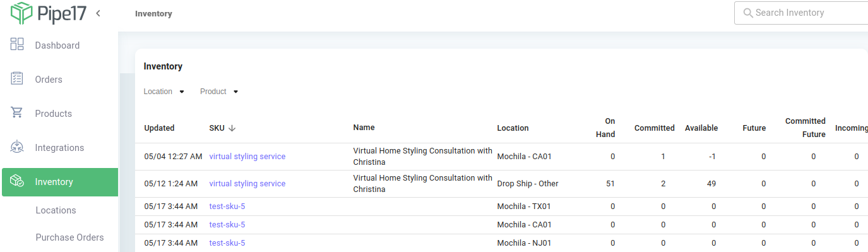Focus the Search Inventory field
The image size is (868, 252).
[801, 13]
